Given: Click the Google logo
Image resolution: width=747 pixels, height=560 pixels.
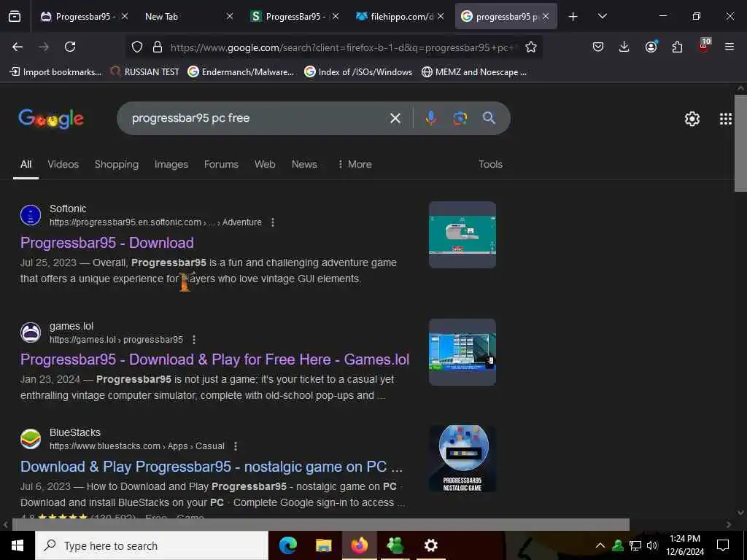Looking at the screenshot, I should point(51,119).
